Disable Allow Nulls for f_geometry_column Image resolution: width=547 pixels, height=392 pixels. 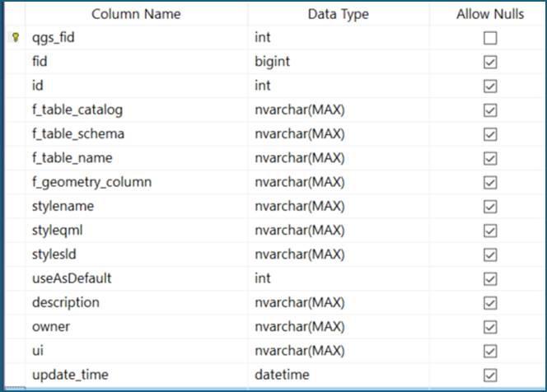490,182
